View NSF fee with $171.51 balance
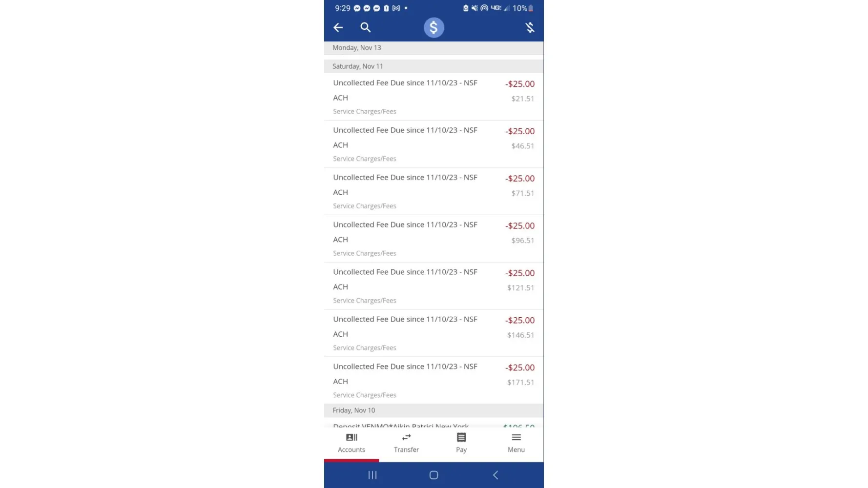 [434, 381]
